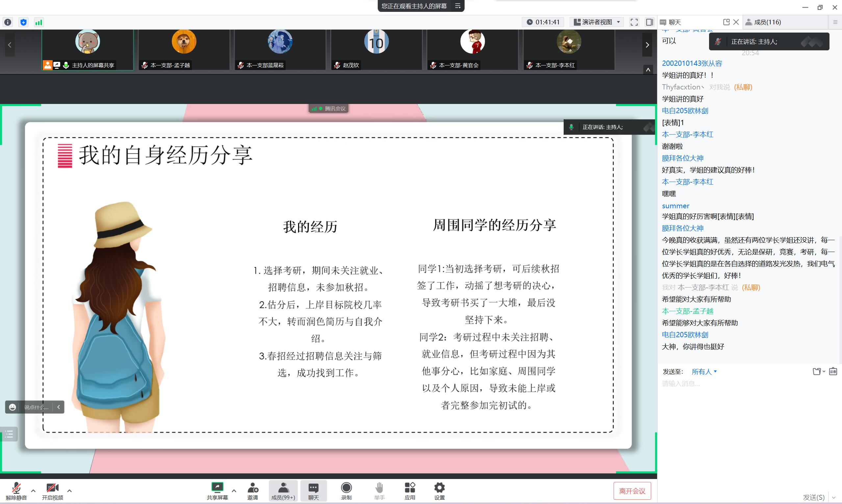This screenshot has width=842, height=504.
Task: Open meeting info with the circled-i icon
Action: tap(8, 22)
